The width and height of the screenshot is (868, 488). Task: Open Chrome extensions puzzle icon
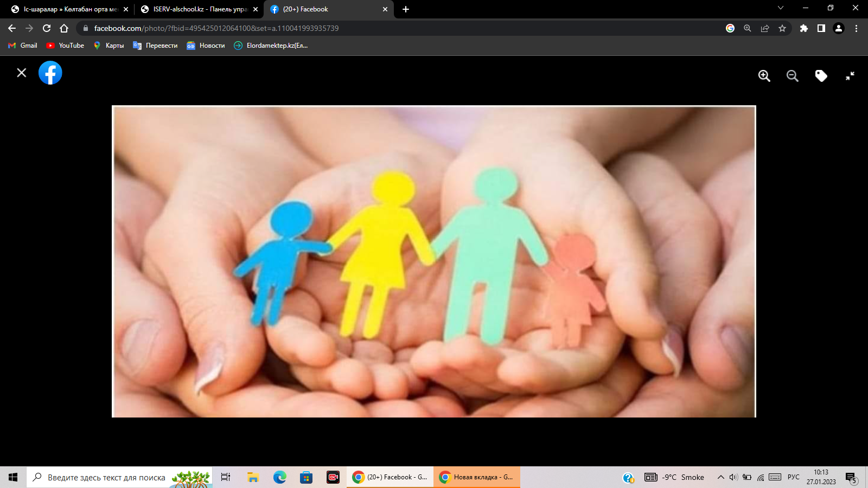point(803,28)
